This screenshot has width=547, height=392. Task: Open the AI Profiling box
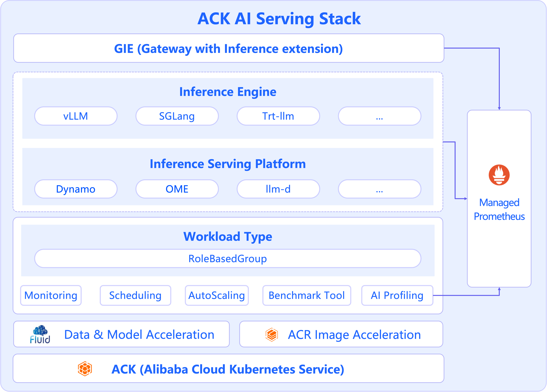pos(397,295)
